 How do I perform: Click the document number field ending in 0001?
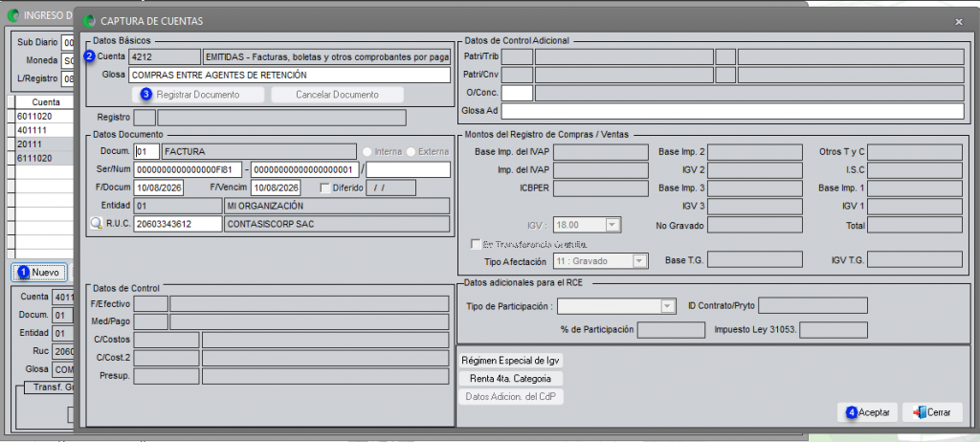pos(305,169)
